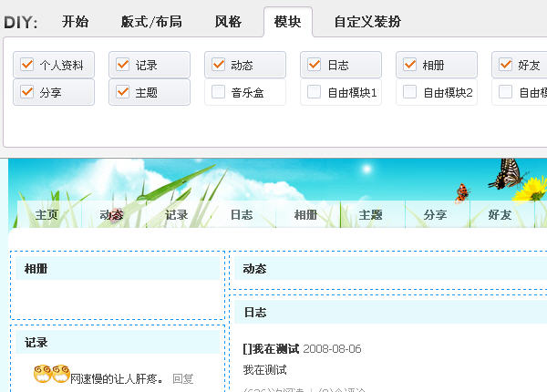547x392 pixels.
Task: Go to 主页 in navigation bar
Action: click(x=46, y=215)
